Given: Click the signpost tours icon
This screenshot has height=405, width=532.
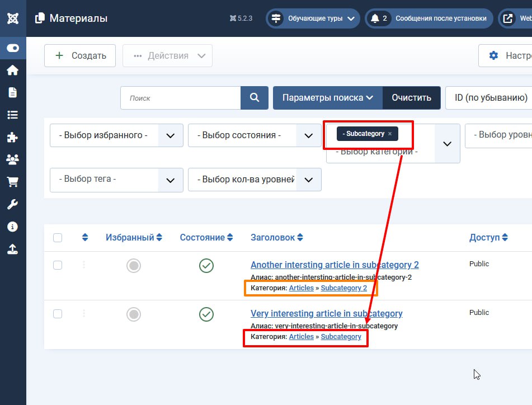Looking at the screenshot, I should pos(276,18).
